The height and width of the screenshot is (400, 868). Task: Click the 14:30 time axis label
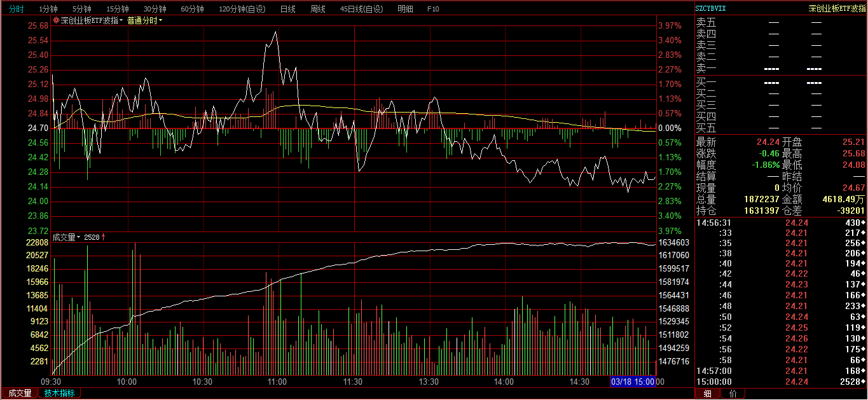tap(579, 382)
